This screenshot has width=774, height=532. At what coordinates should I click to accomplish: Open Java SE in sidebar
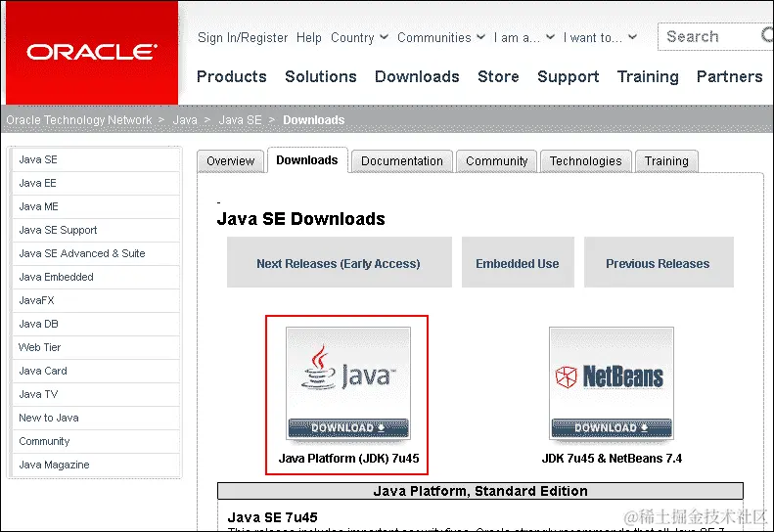click(96, 160)
